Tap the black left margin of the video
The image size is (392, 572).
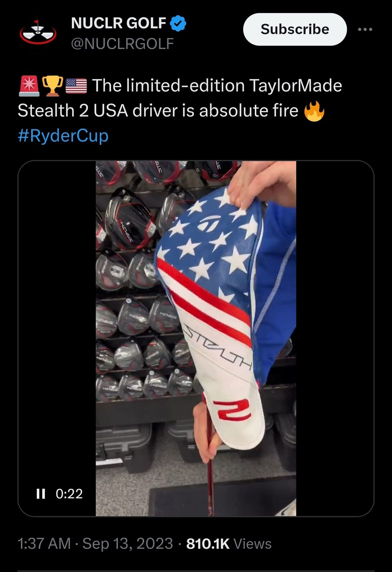pyautogui.click(x=57, y=320)
